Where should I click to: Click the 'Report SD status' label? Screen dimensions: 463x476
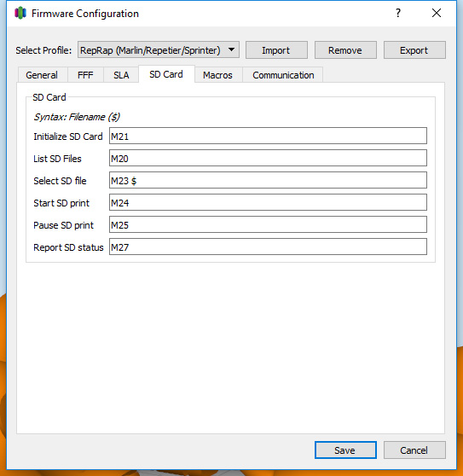[x=68, y=247]
